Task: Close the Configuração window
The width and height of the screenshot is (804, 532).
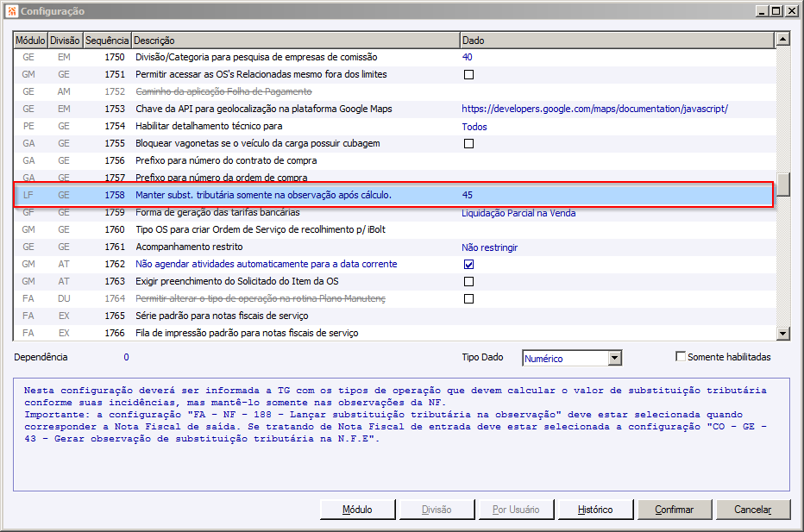Action: pos(792,10)
